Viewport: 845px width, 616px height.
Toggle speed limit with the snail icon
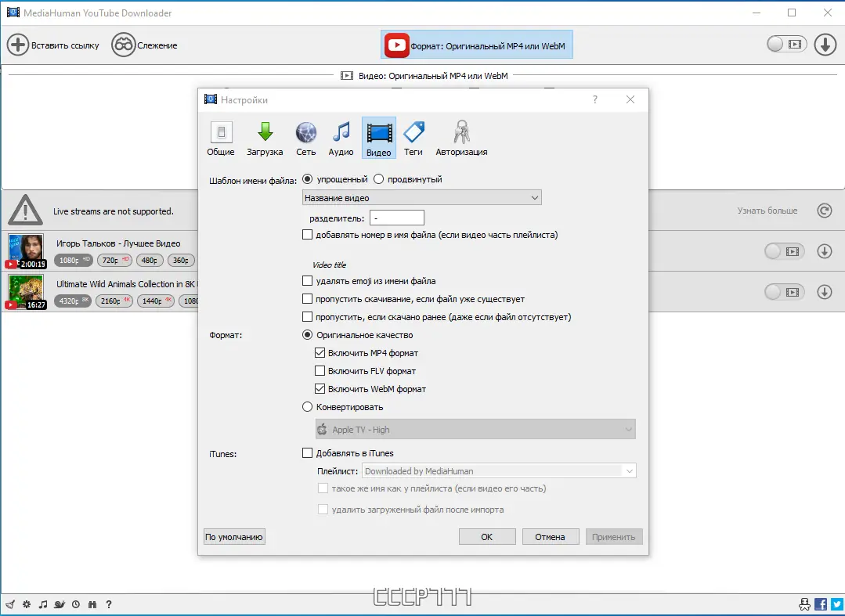point(60,604)
